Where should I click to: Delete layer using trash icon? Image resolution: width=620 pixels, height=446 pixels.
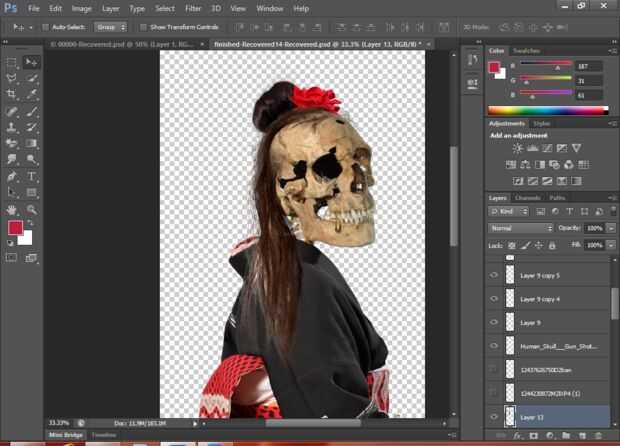pos(598,437)
